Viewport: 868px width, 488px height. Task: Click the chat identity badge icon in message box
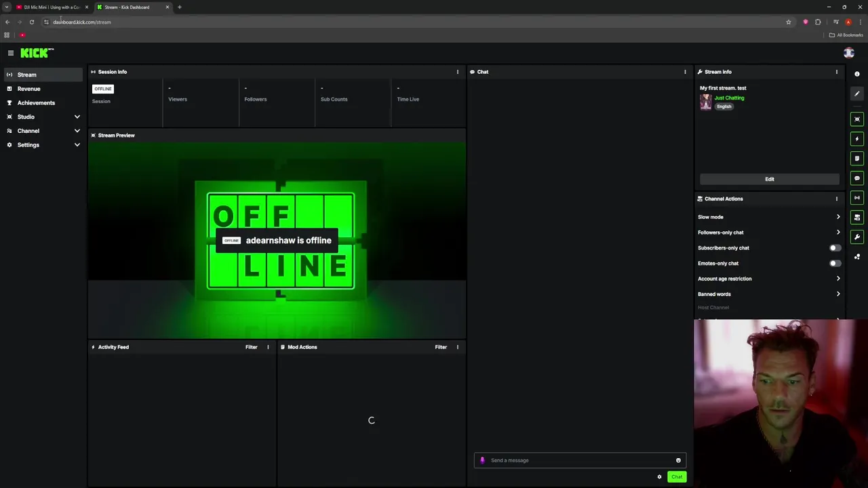click(x=482, y=460)
